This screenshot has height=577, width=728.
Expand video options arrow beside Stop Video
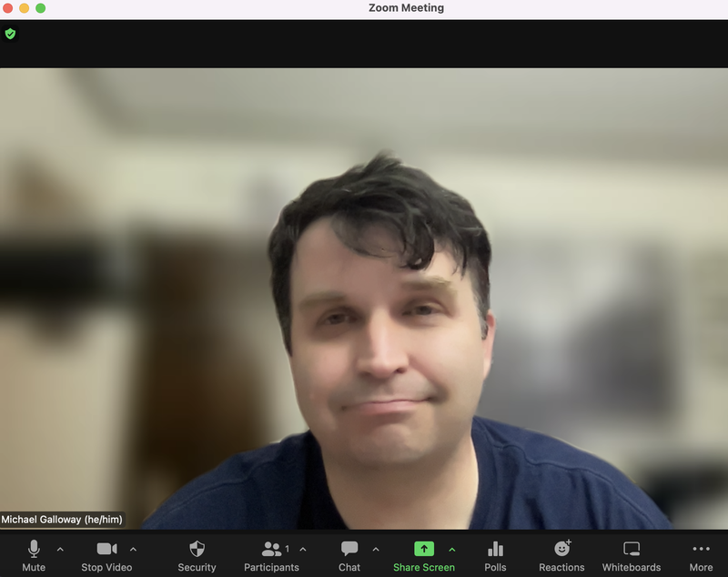pos(133,550)
